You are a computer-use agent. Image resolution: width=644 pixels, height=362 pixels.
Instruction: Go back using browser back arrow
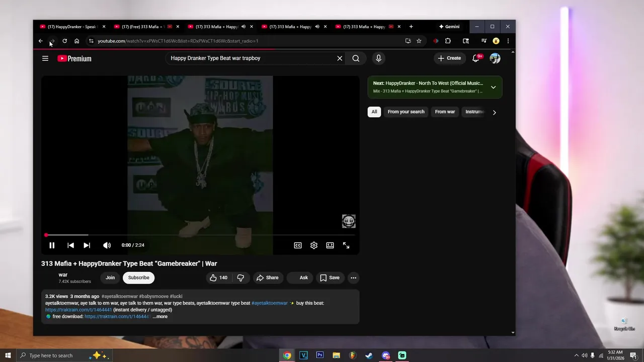pyautogui.click(x=41, y=41)
